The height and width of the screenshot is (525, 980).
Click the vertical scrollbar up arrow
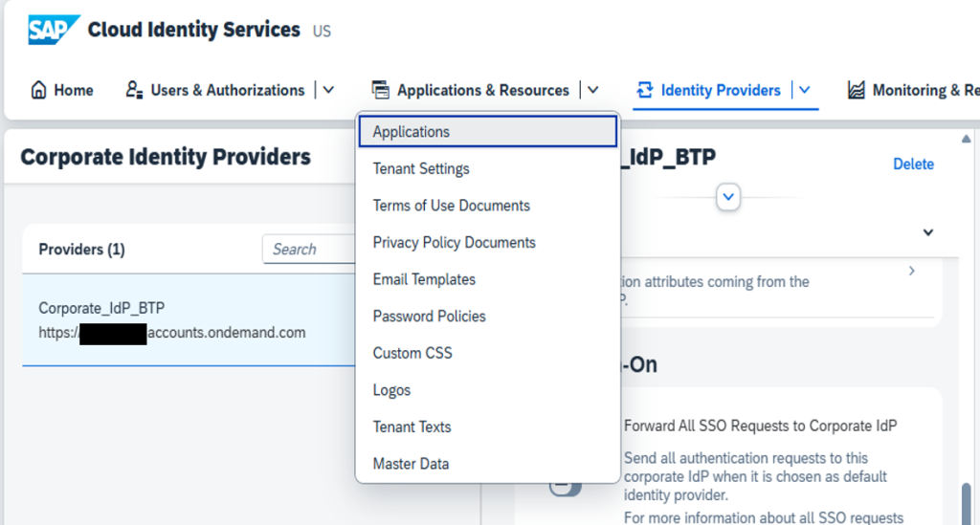tap(966, 140)
